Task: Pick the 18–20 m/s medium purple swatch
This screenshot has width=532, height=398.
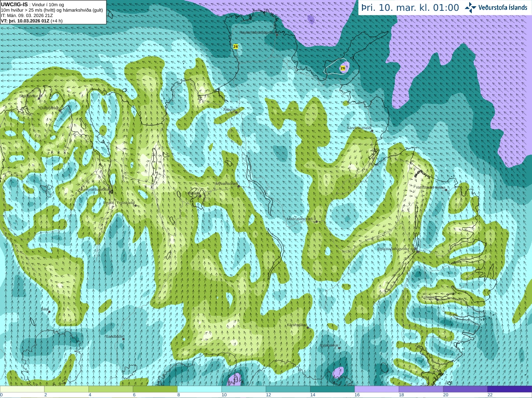Action: click(421, 389)
